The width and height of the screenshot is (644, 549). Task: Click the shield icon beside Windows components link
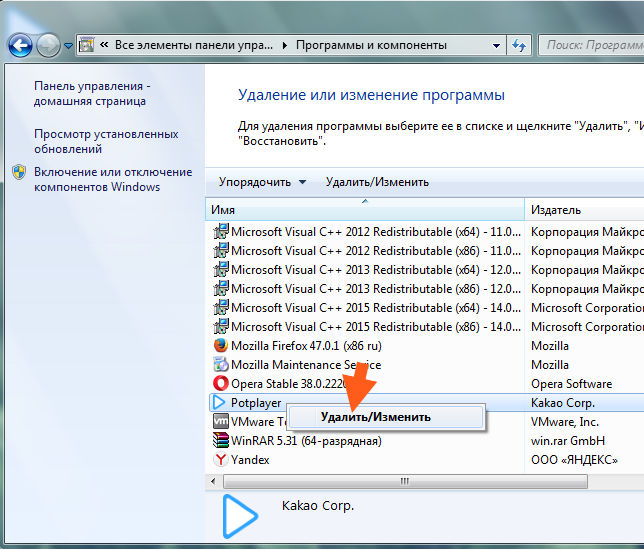pos(19,172)
